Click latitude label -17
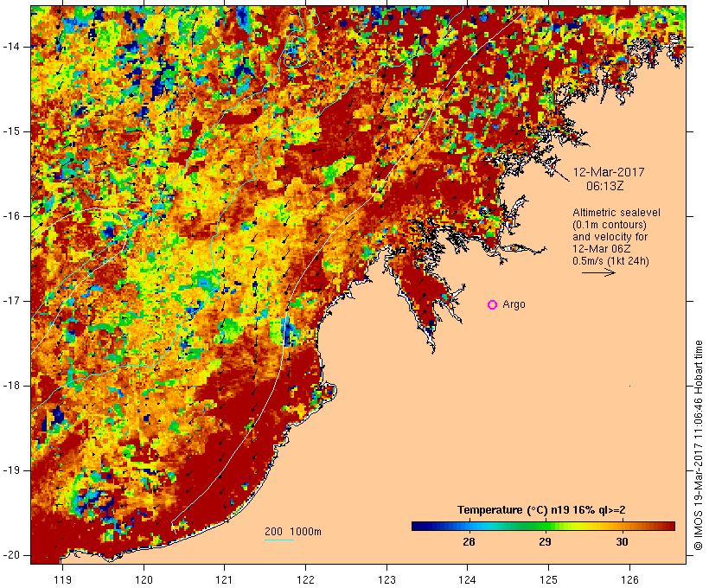The image size is (709, 588). tap(11, 301)
